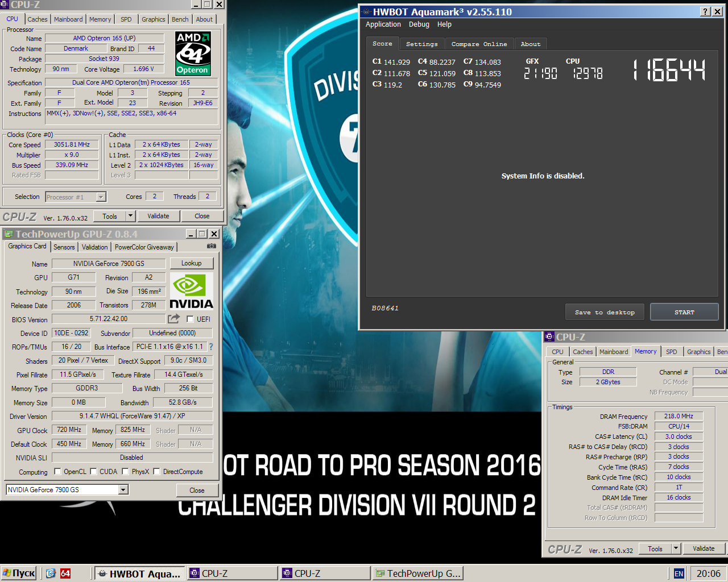Toggle the PhysX checkbox
The image size is (728, 582).
click(x=126, y=472)
